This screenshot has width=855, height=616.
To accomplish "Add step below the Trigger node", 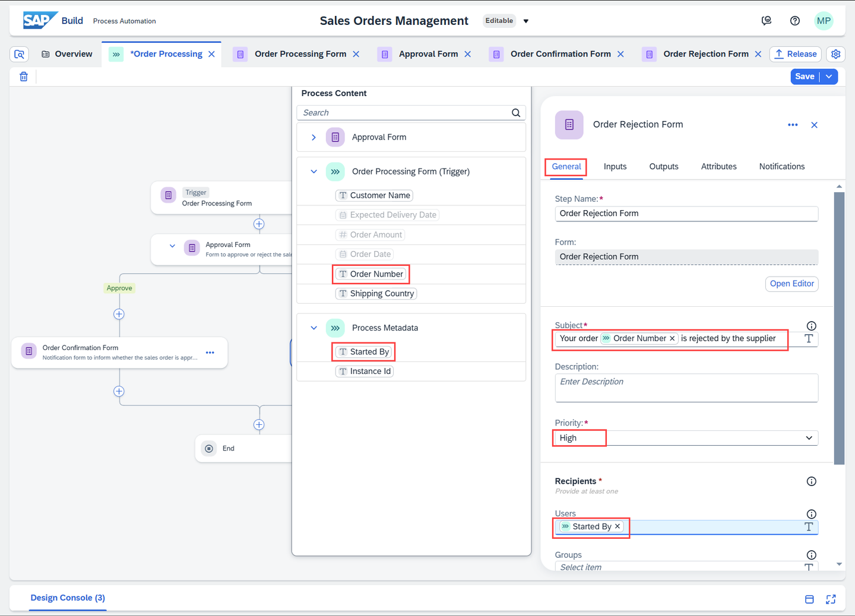I will [x=259, y=224].
